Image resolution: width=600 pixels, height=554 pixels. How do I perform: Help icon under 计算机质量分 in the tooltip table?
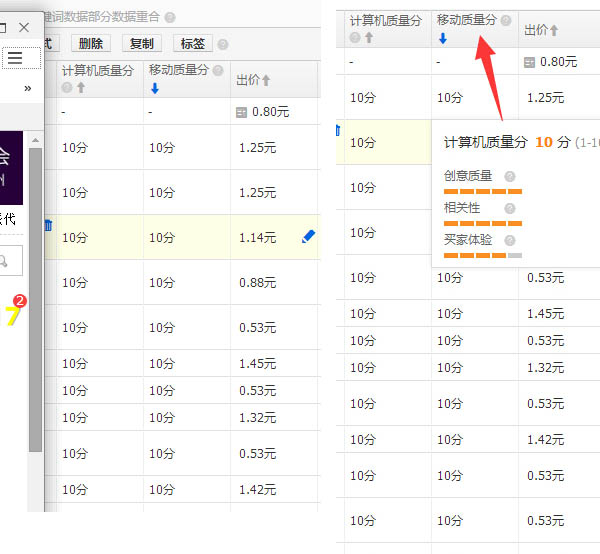[x=355, y=37]
